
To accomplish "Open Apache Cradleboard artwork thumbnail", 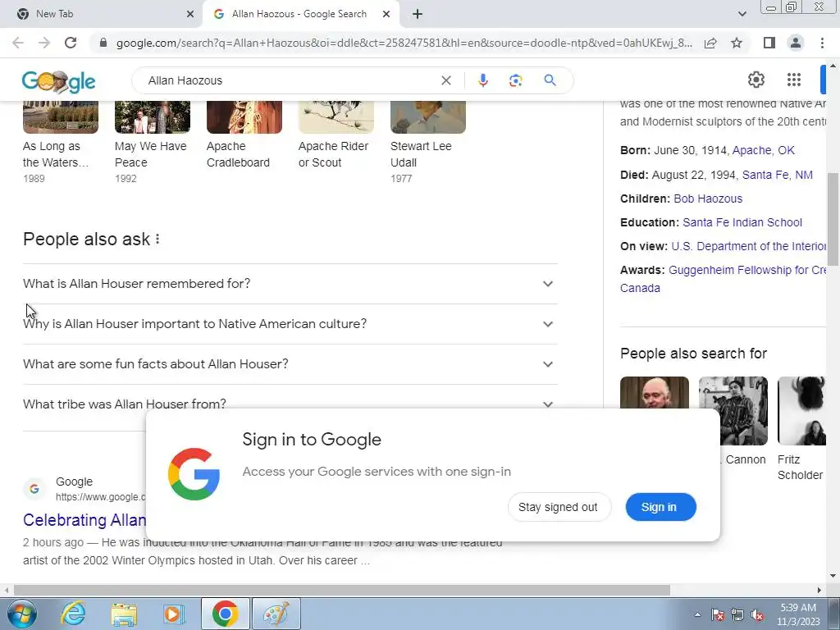I will click(x=244, y=116).
